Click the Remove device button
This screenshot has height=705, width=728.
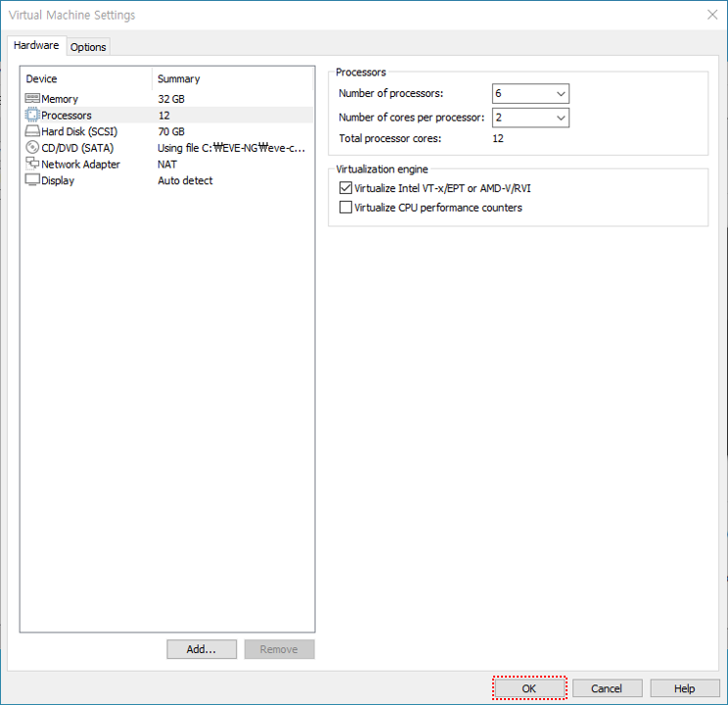[279, 649]
